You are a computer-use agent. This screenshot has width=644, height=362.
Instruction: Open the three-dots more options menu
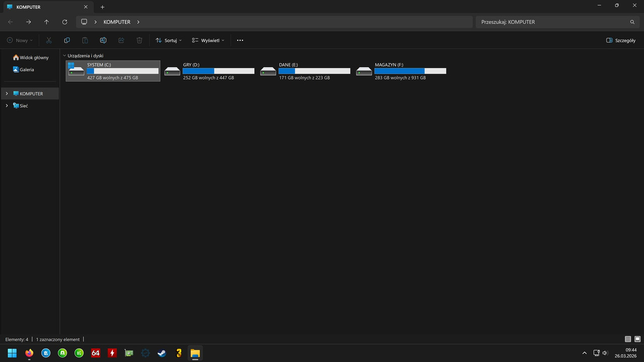240,40
